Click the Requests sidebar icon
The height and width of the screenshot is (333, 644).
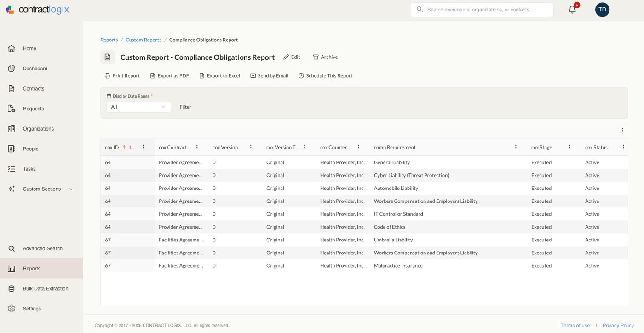tap(11, 109)
